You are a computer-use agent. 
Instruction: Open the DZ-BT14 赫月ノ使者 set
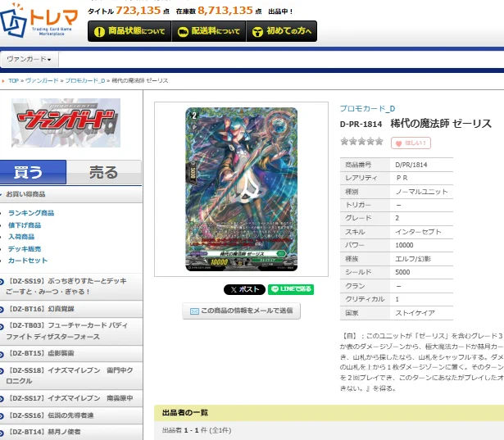click(x=71, y=432)
